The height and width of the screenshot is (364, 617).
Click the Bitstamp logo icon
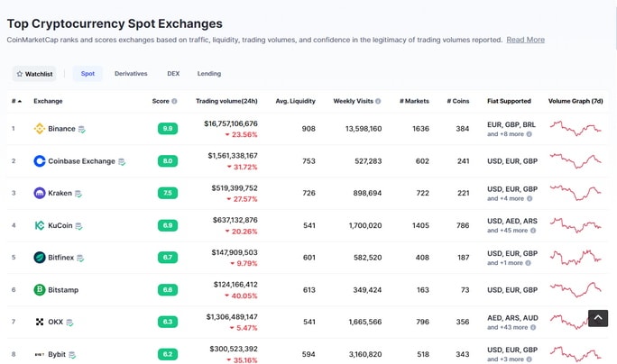[40, 290]
